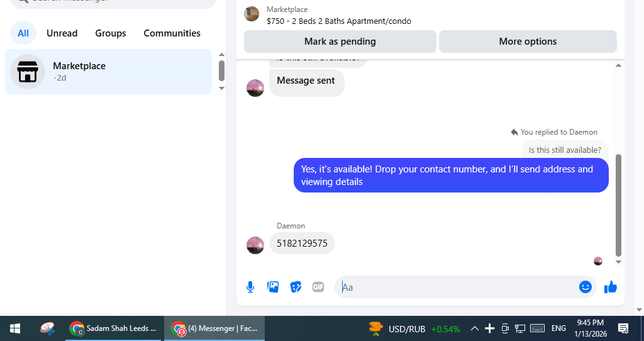This screenshot has width=644, height=341.
Task: Open the GIF picker icon
Action: click(318, 287)
